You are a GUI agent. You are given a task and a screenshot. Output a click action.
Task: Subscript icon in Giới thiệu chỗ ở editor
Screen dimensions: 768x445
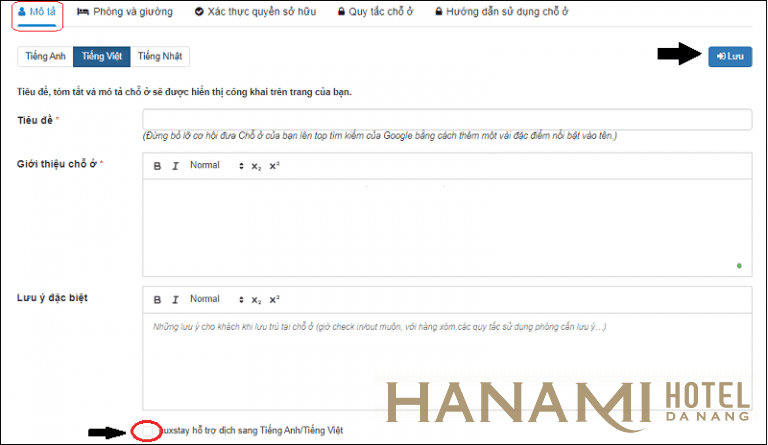(256, 166)
